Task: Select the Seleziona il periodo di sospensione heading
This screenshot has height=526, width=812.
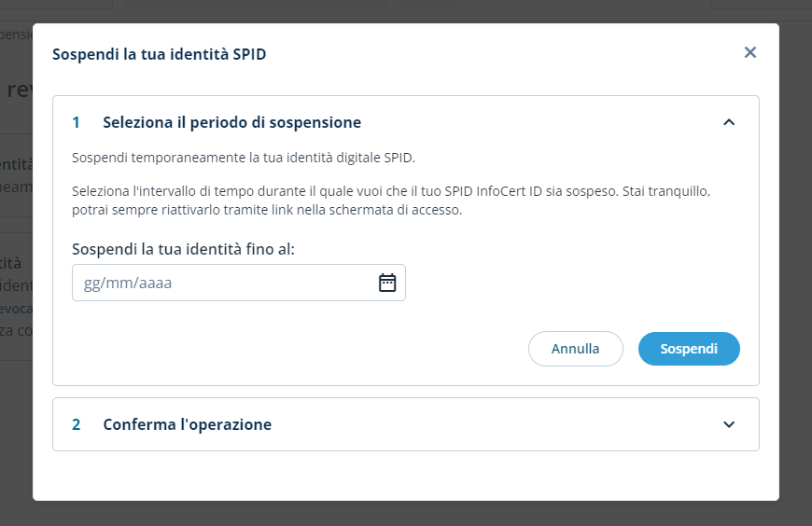Action: tap(231, 122)
